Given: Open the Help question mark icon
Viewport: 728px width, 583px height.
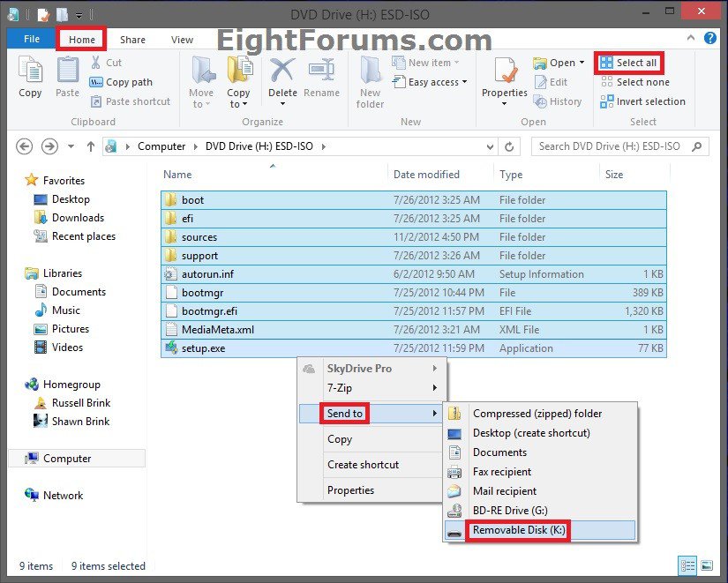Looking at the screenshot, I should click(709, 38).
